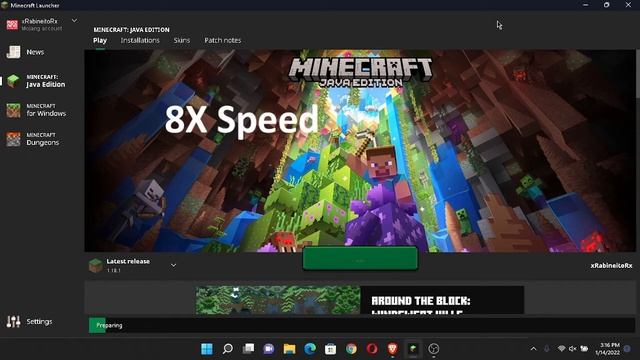Click the muted volume tray icon

573,349
